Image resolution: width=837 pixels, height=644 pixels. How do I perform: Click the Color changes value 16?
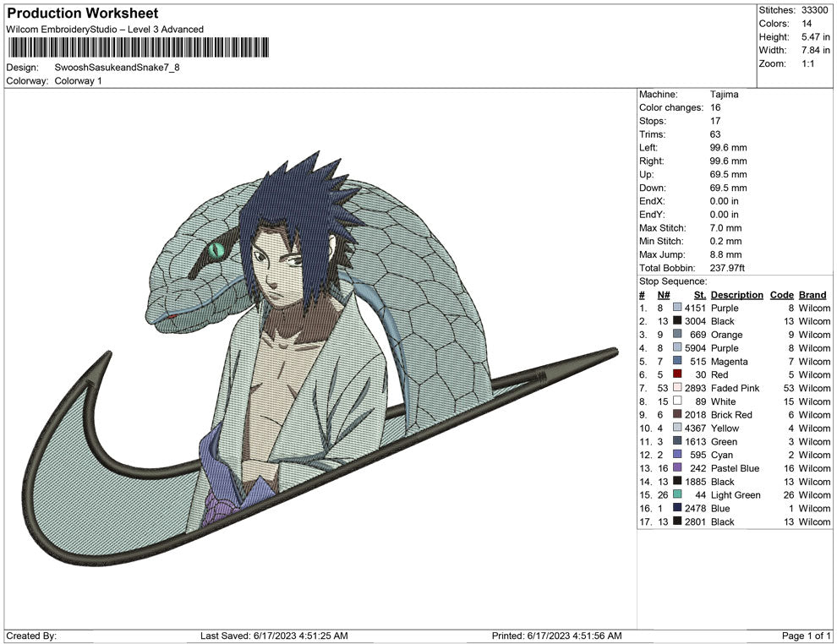click(x=715, y=107)
